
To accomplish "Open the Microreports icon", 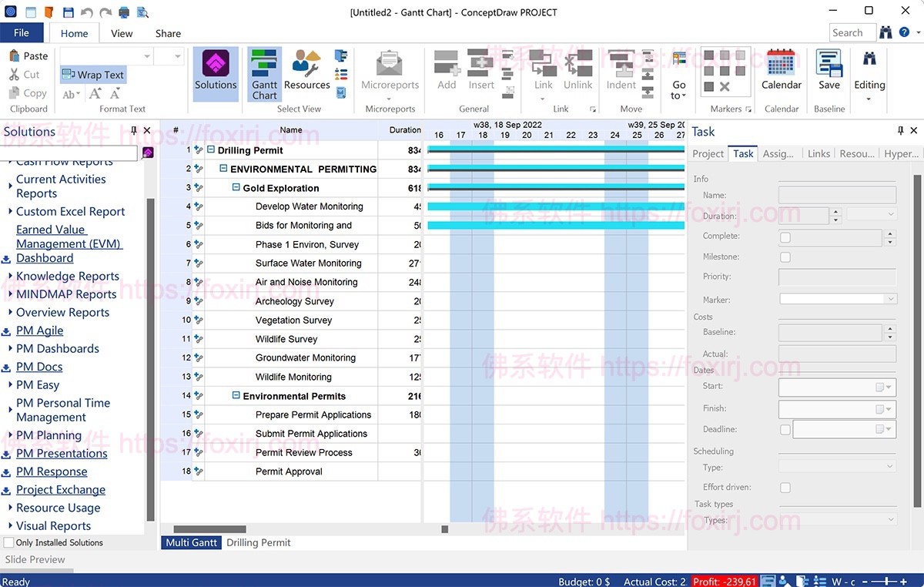I will coord(389,73).
